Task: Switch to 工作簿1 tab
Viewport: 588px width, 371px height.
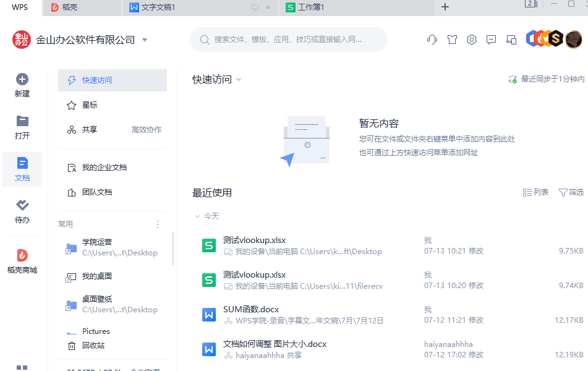Action: 356,7
